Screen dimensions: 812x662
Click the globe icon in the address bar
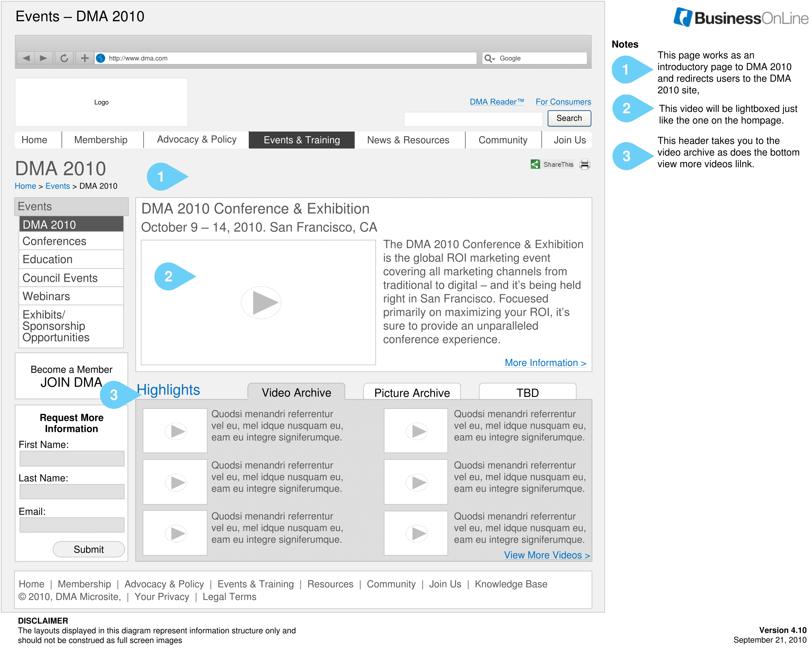point(101,58)
